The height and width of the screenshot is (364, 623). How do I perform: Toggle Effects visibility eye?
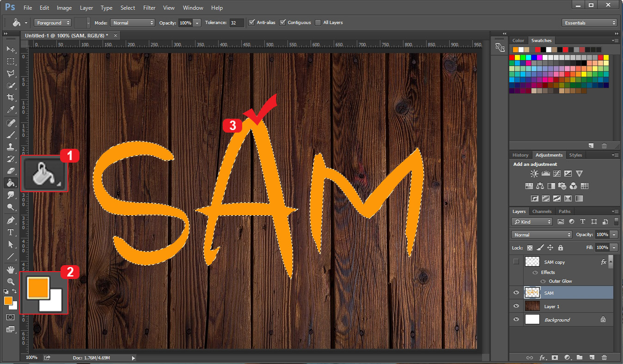click(x=535, y=272)
